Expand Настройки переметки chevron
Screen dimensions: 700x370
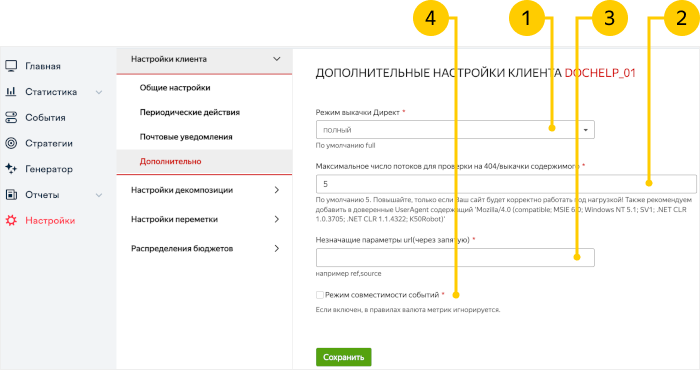coord(277,219)
